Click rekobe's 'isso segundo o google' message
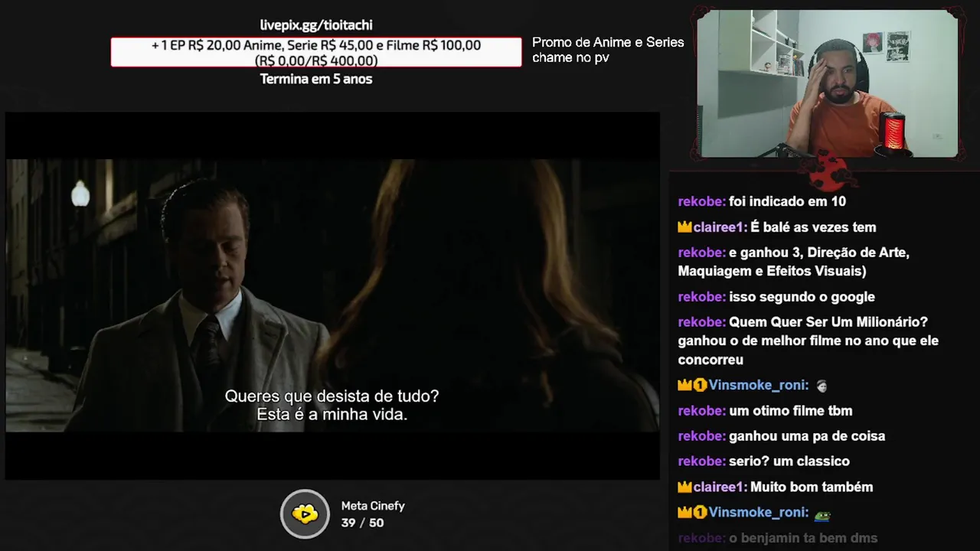 click(776, 297)
